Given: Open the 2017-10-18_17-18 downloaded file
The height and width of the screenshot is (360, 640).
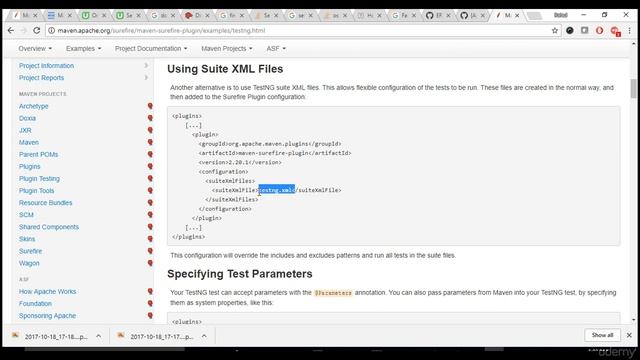Looking at the screenshot, I should click(56, 336).
